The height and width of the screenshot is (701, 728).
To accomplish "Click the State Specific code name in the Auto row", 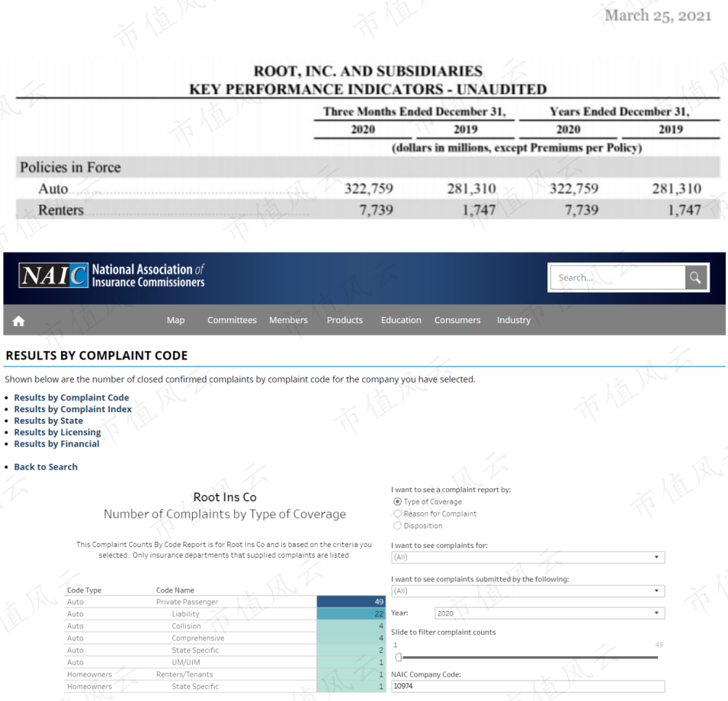I will tap(195, 650).
